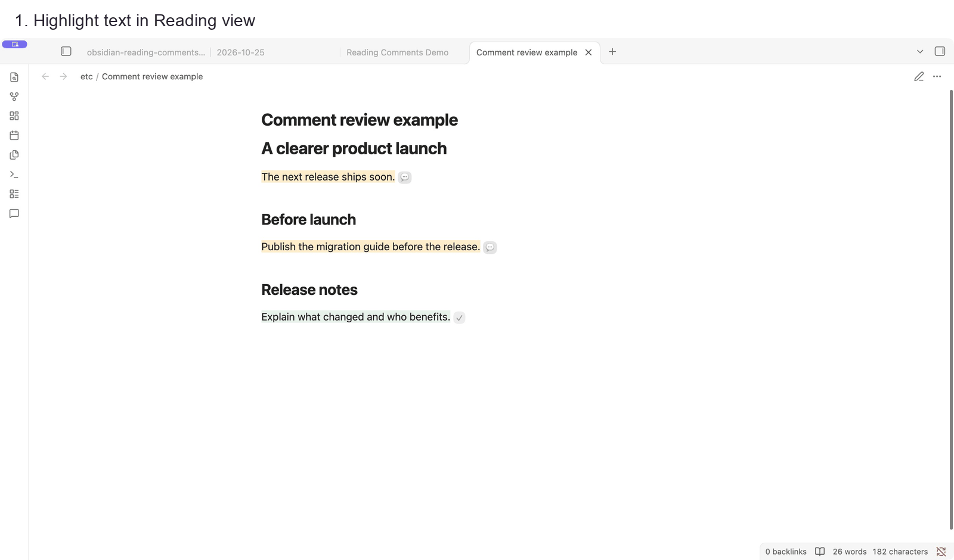Click the templates copy-files ribbon icon
Viewport: 954px width, 560px height.
(14, 155)
